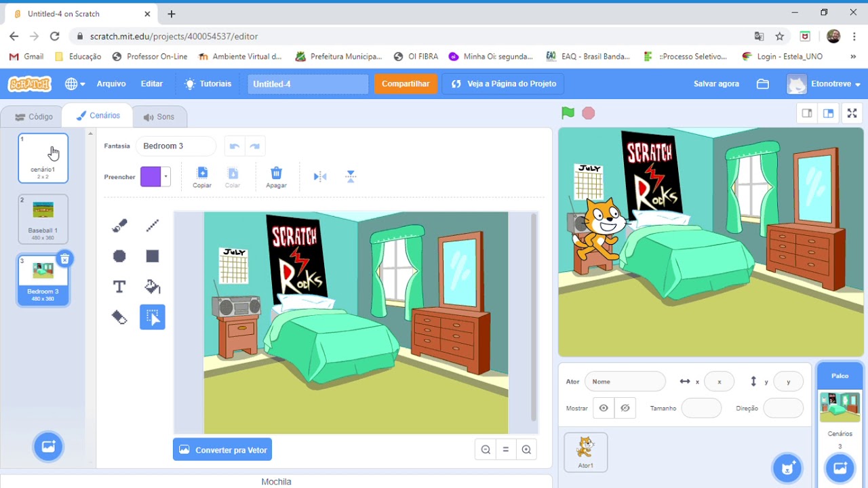
Task: Click Colar paste icon
Action: pyautogui.click(x=233, y=173)
